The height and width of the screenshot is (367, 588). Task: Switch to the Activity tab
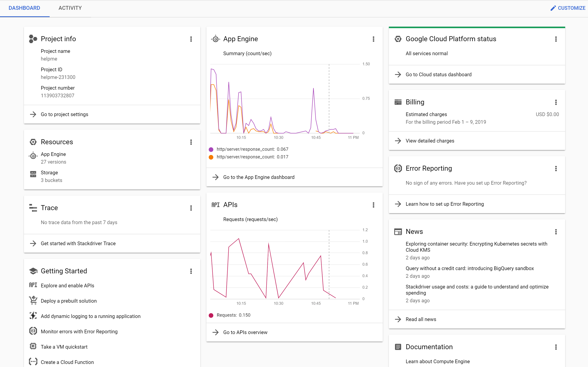(x=70, y=8)
